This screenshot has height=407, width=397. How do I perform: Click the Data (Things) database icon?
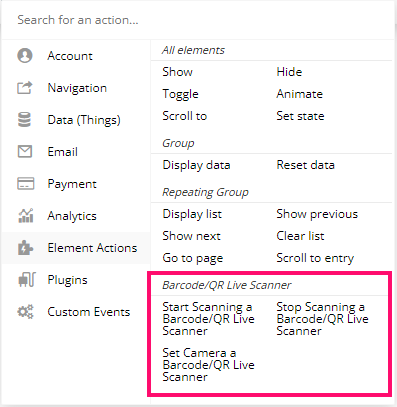coord(24,120)
